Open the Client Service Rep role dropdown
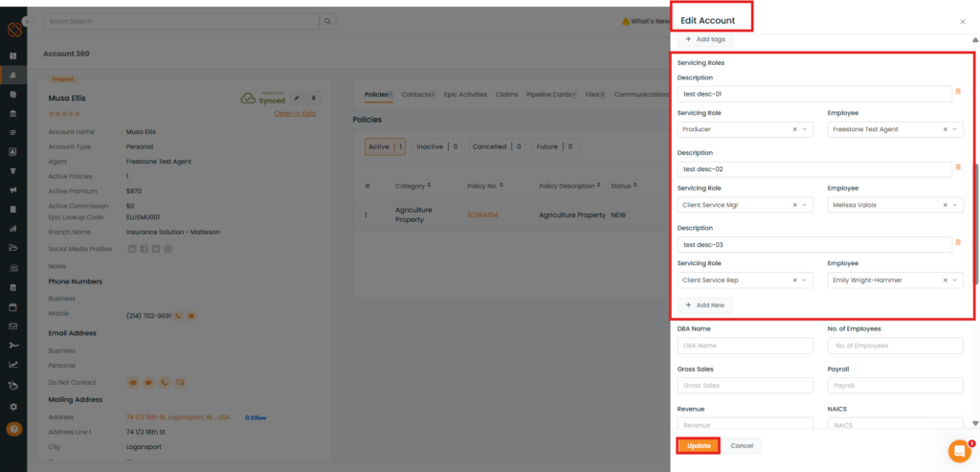Viewport: 980px width, 472px height. 805,281
